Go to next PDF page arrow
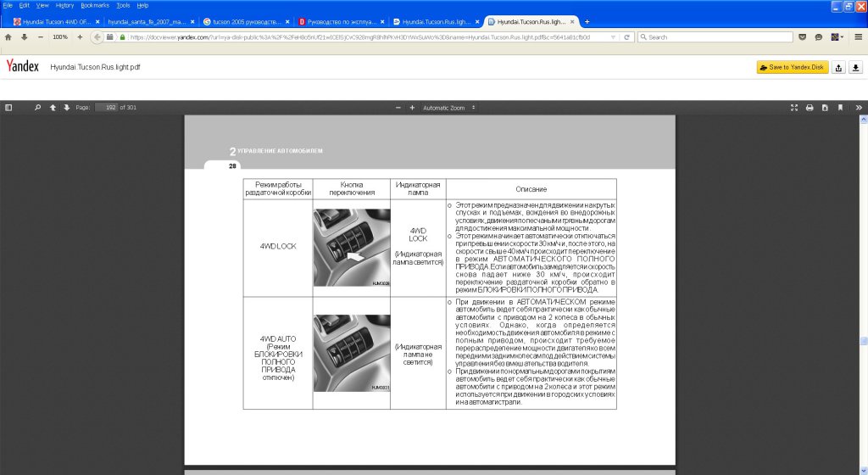868x475 pixels. [x=66, y=108]
